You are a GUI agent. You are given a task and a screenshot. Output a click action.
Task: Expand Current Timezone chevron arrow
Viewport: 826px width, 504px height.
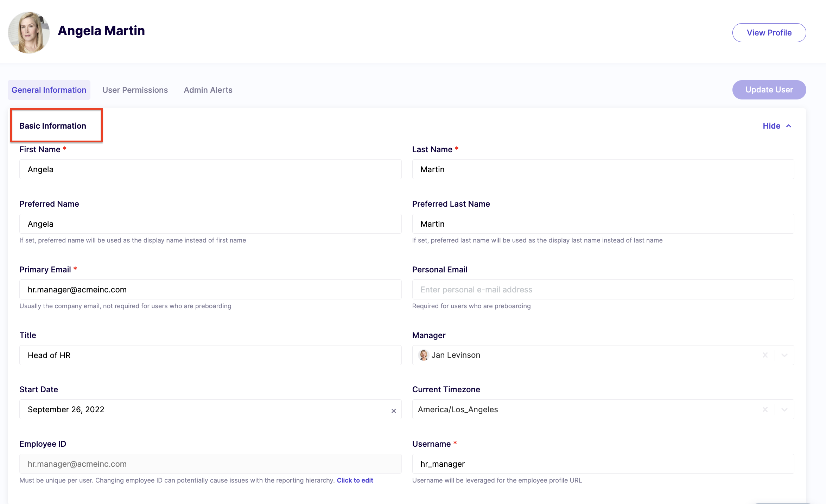tap(784, 409)
